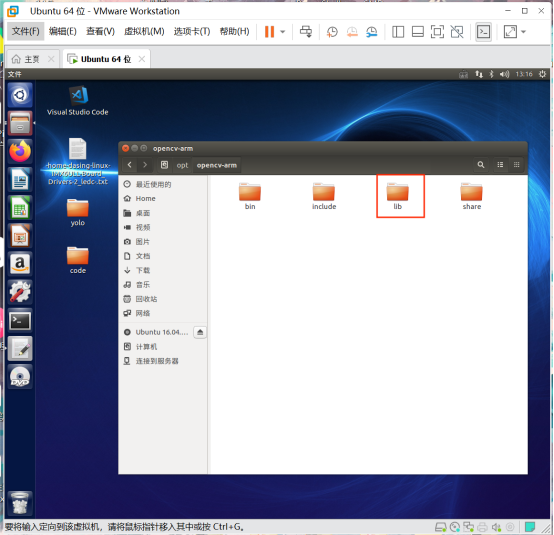Open the 帮助(H) menu
This screenshot has height=535, width=554.
(235, 31)
